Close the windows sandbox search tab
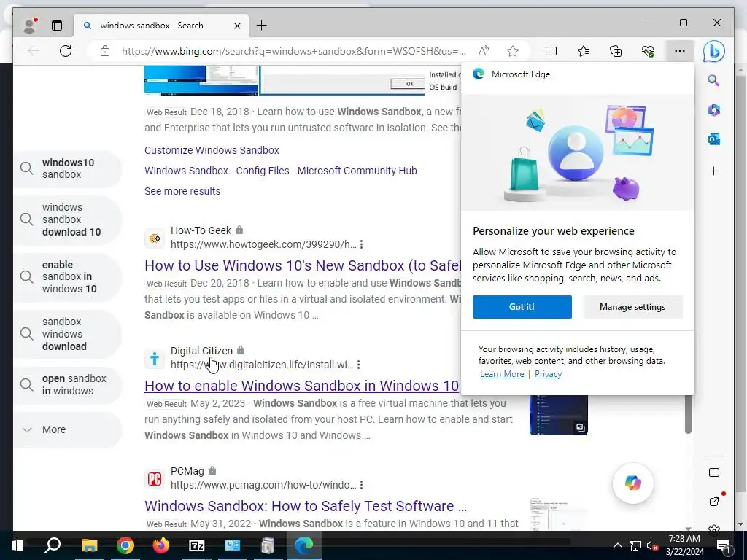 click(x=237, y=26)
